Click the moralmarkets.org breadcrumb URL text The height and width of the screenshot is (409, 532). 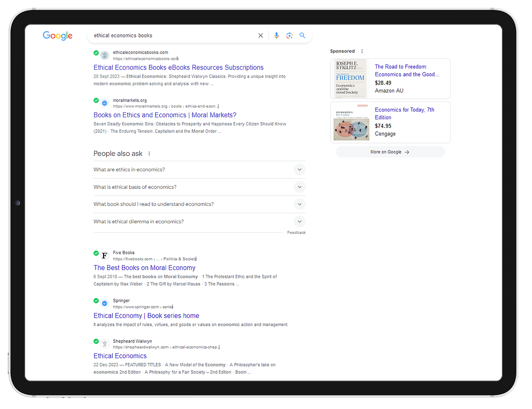pos(165,106)
